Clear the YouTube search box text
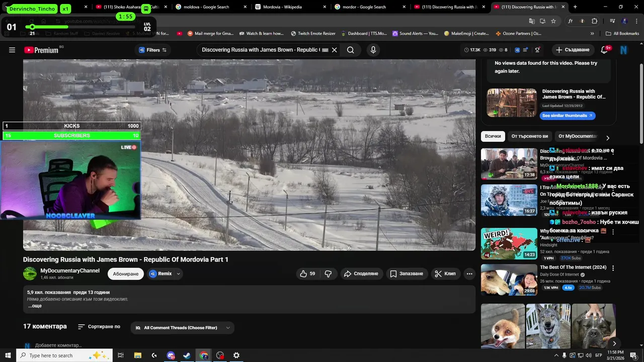The image size is (644, 362). (x=334, y=50)
